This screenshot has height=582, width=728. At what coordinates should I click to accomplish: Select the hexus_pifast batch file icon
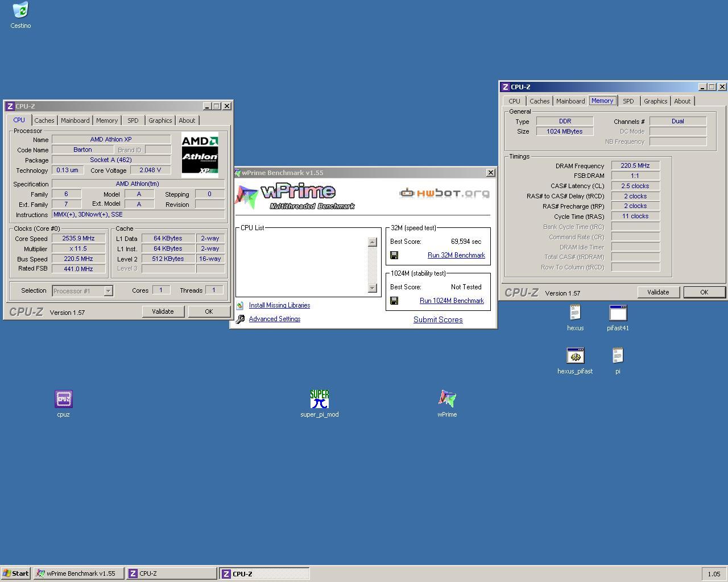point(575,356)
